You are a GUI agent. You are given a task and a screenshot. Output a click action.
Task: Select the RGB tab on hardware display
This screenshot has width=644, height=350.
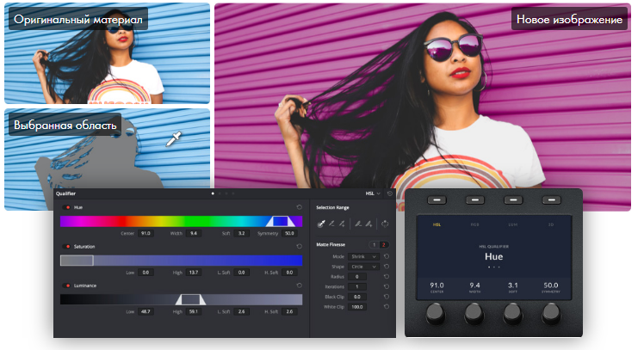click(x=474, y=225)
